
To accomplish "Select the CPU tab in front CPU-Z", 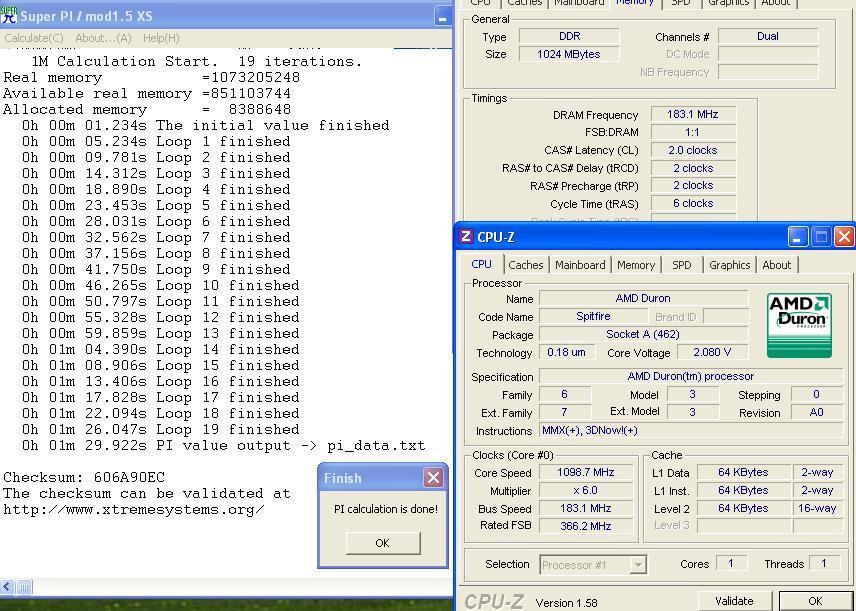I will (x=482, y=264).
